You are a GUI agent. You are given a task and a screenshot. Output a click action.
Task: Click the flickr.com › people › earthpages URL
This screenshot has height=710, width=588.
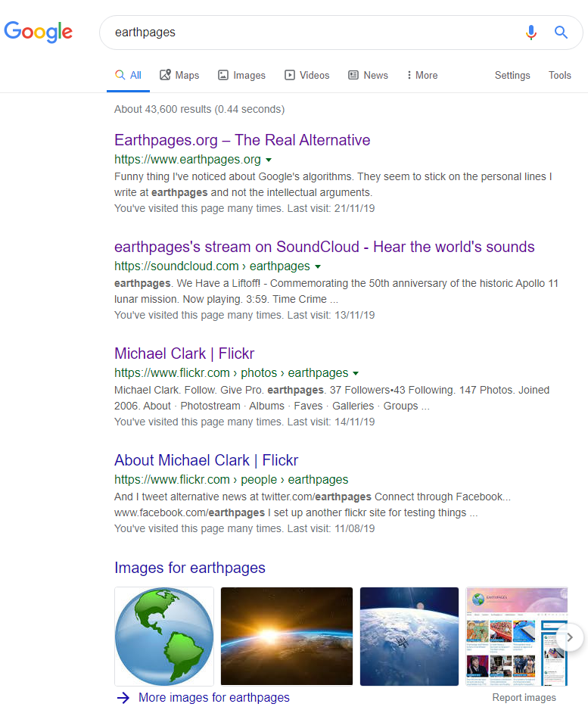coord(231,480)
